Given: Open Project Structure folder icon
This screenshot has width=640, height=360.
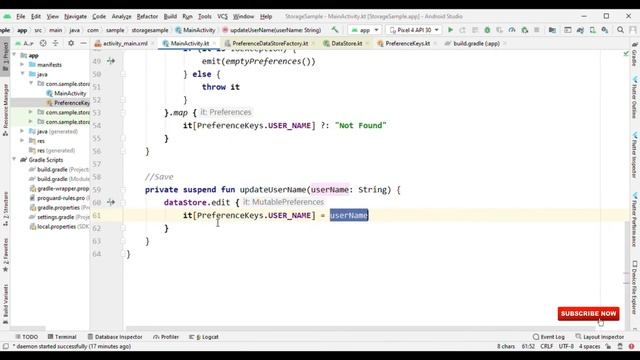Looking at the screenshot, I should tap(552, 30).
